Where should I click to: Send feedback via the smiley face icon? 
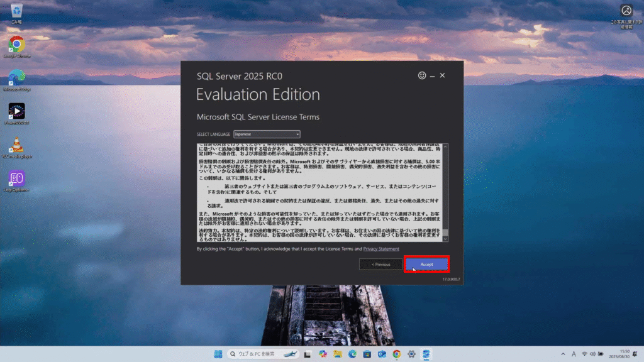(422, 75)
